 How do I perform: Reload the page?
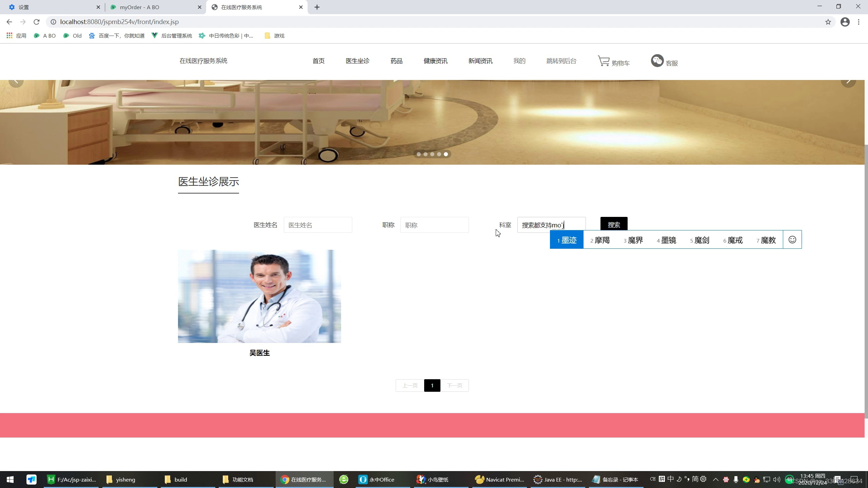pos(37,22)
